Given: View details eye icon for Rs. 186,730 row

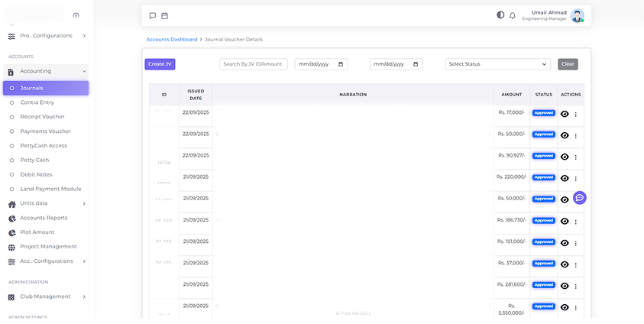Looking at the screenshot, I should coord(565,221).
